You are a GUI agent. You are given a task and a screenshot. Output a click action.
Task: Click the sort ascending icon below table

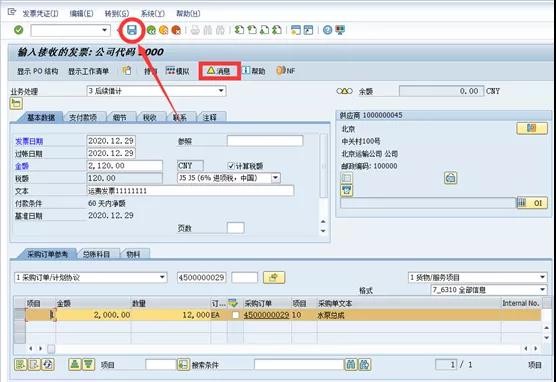pyautogui.click(x=74, y=364)
